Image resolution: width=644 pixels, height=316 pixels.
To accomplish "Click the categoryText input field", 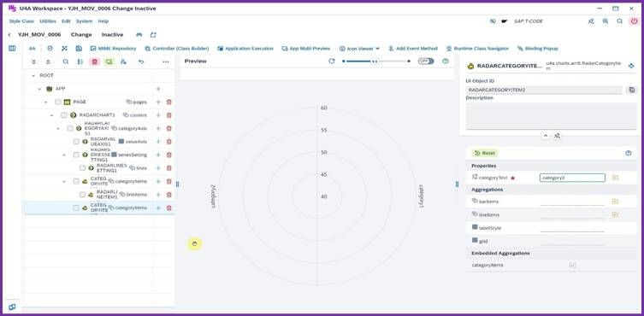I will pyautogui.click(x=572, y=178).
